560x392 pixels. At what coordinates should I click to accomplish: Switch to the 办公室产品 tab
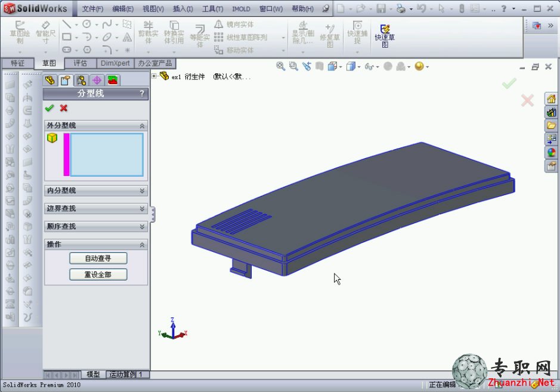coord(154,63)
